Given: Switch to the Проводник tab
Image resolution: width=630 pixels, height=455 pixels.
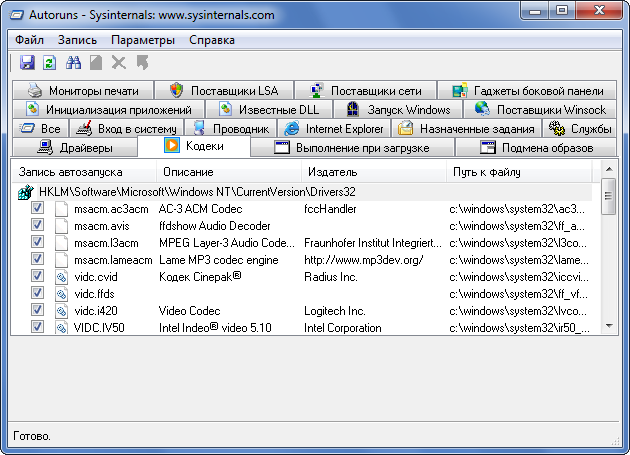Looking at the screenshot, I should (x=231, y=129).
